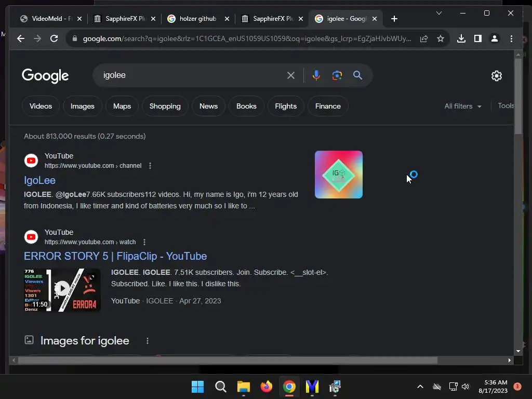
Task: Open the clock and date panel
Action: (x=493, y=387)
